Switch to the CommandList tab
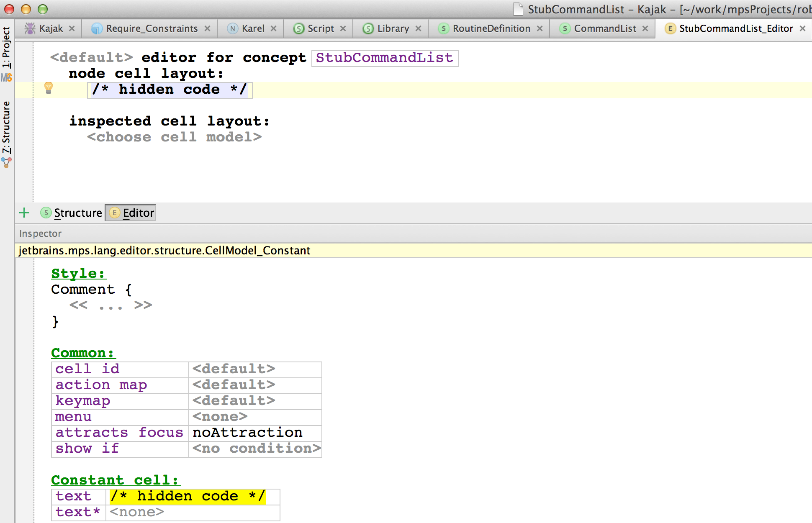The image size is (812, 523). [x=604, y=28]
